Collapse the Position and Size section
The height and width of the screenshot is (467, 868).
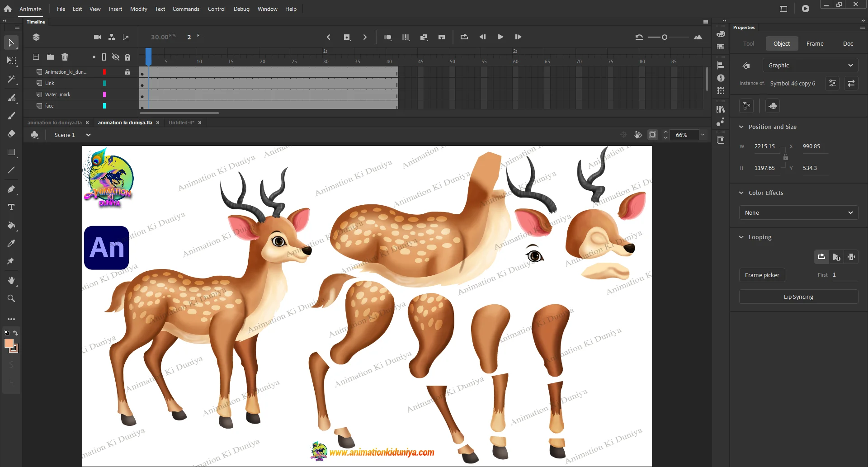pos(741,127)
